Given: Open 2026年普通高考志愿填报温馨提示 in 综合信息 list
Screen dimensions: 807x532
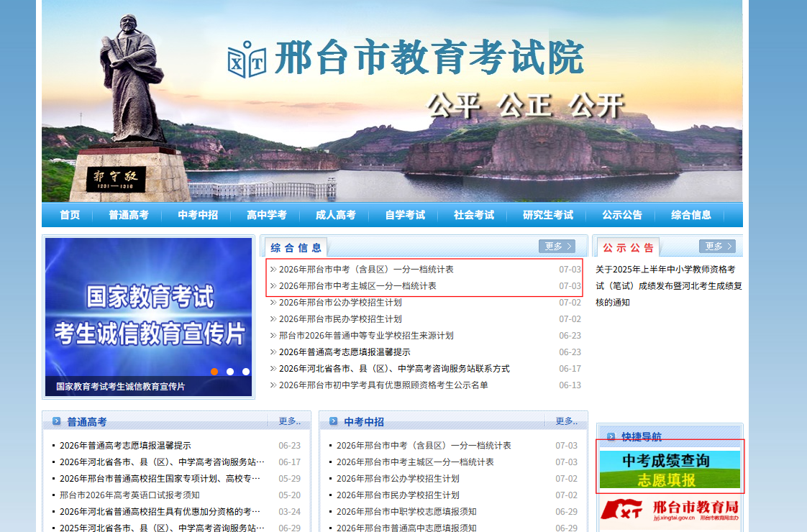Looking at the screenshot, I should [345, 352].
